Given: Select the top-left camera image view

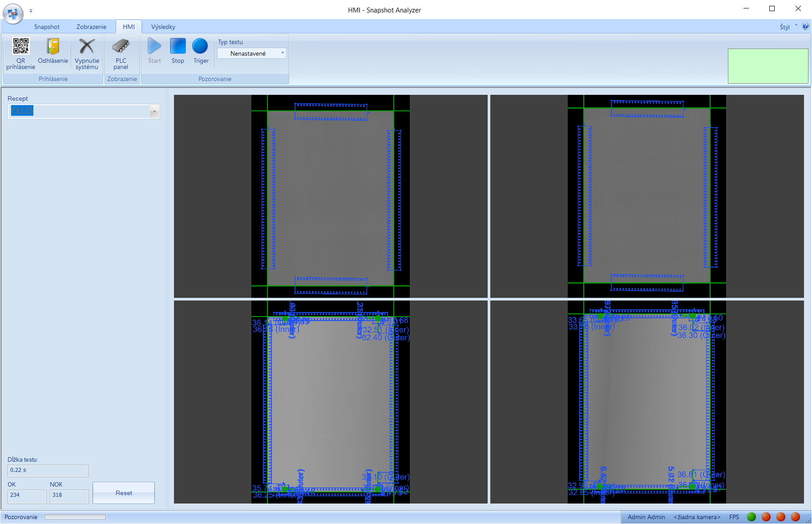Looking at the screenshot, I should pyautogui.click(x=330, y=196).
